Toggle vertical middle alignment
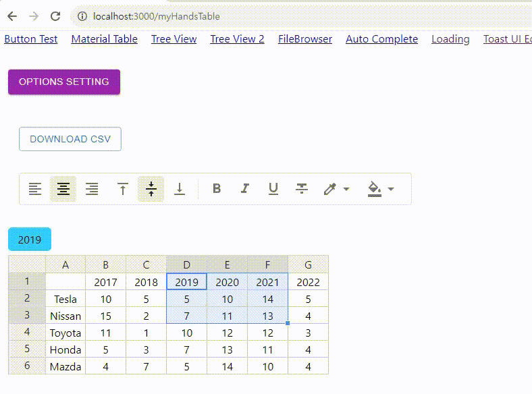Image resolution: width=532 pixels, height=394 pixels. pyautogui.click(x=151, y=189)
